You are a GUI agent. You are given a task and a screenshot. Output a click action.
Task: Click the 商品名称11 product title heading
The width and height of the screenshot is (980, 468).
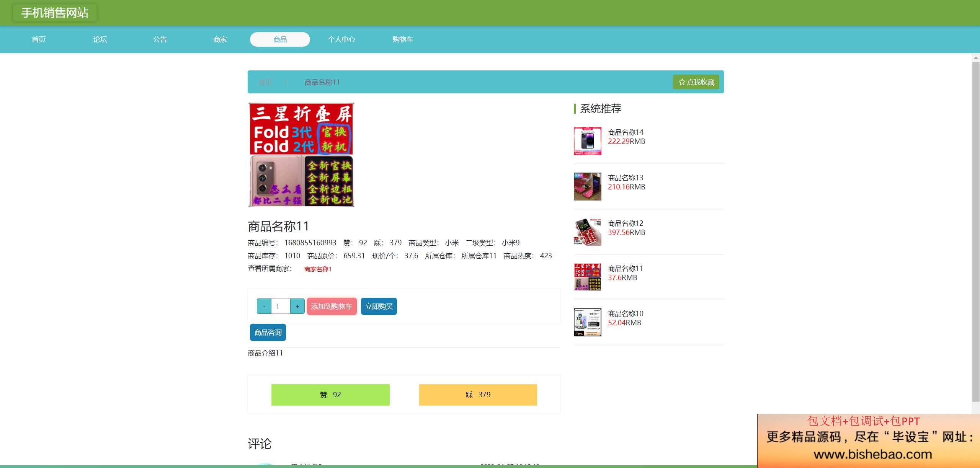[x=278, y=226]
